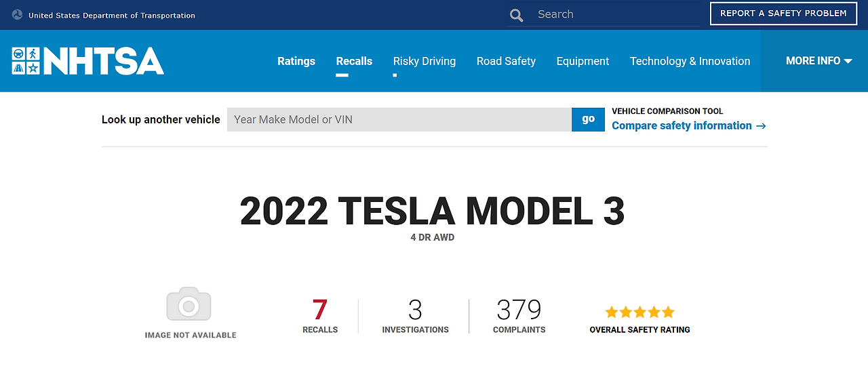Viewport: 868px width, 385px height.
Task: Click United States Department of Transportation text
Action: tap(112, 15)
